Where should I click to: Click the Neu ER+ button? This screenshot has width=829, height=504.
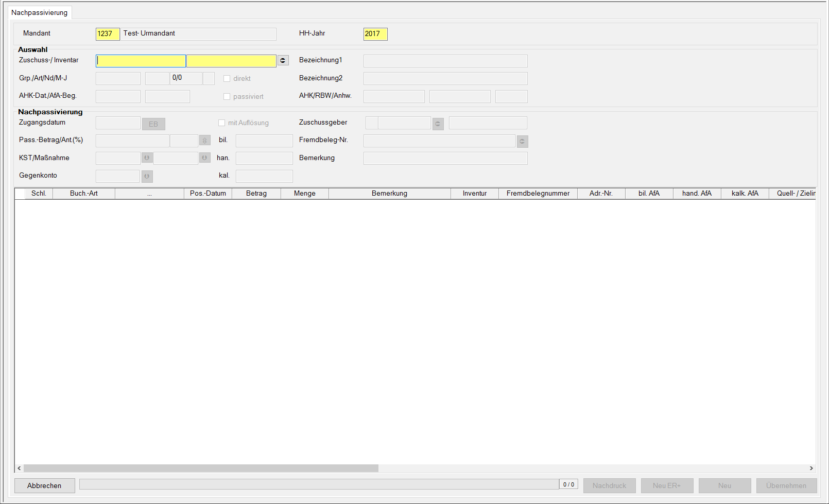(x=666, y=485)
